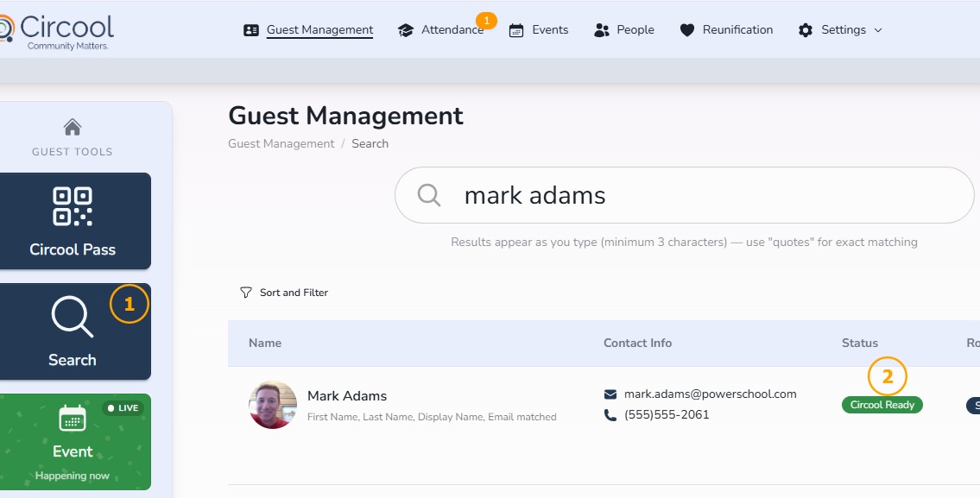Click the Circool Ready status badge
Image resolution: width=980 pixels, height=498 pixels.
pyautogui.click(x=882, y=405)
